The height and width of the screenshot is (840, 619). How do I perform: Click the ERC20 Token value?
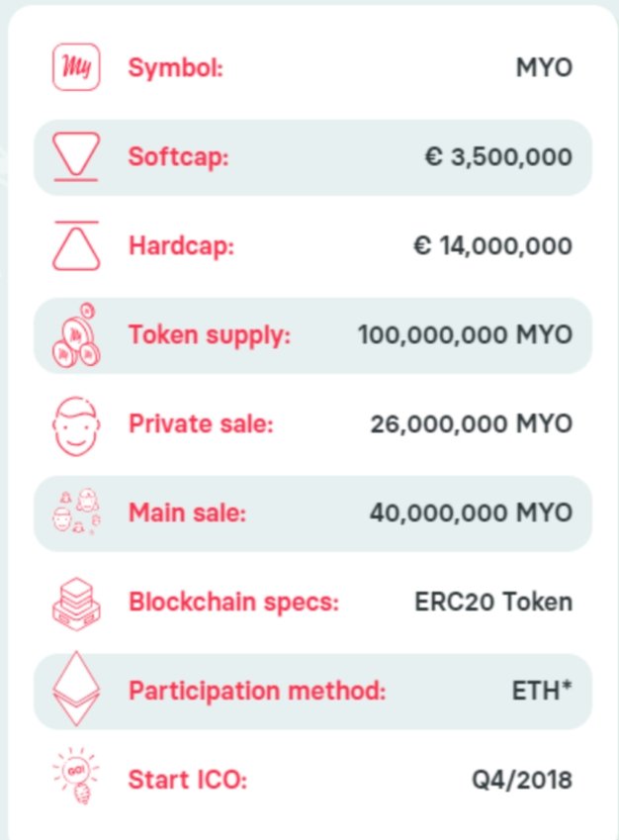tap(493, 602)
